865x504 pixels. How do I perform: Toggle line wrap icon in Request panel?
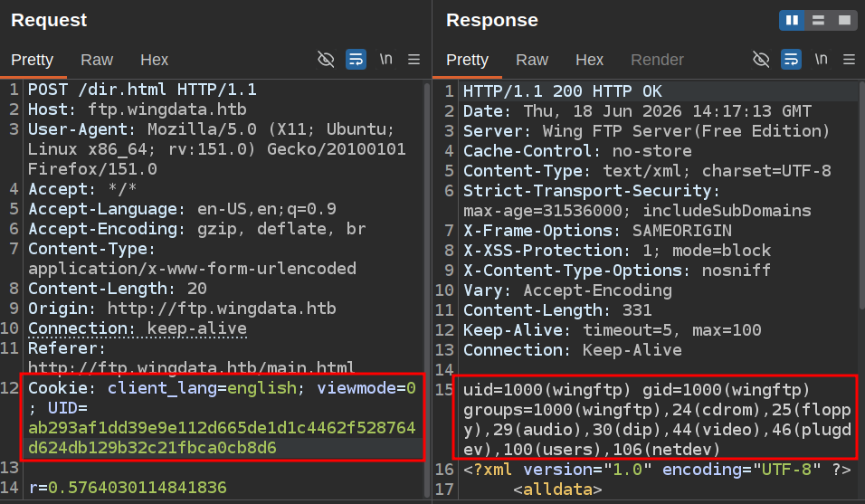pyautogui.click(x=356, y=59)
